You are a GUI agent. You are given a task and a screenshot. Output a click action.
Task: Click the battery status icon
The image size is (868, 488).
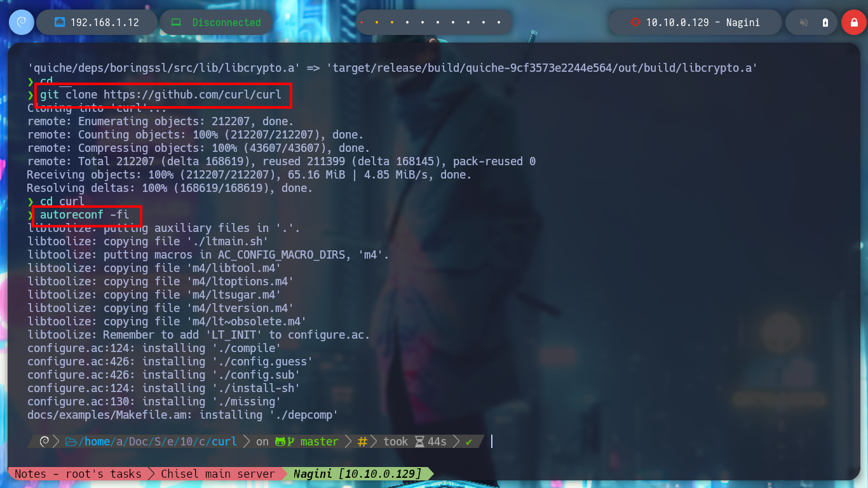point(825,22)
